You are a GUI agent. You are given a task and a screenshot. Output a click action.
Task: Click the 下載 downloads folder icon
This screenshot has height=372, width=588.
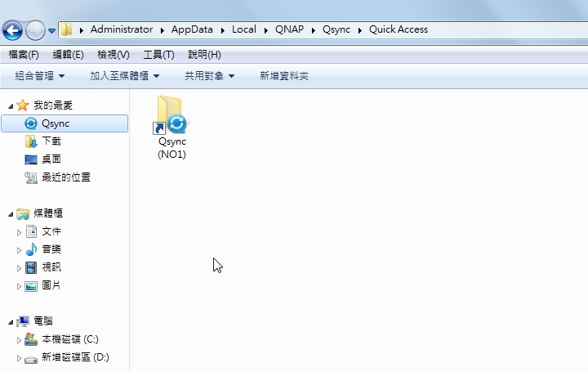tap(31, 141)
